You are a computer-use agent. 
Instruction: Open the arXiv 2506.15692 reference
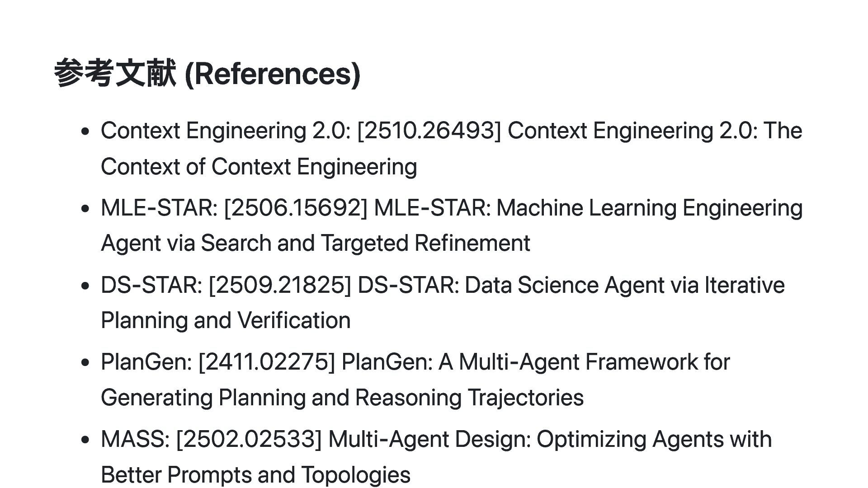(x=296, y=208)
